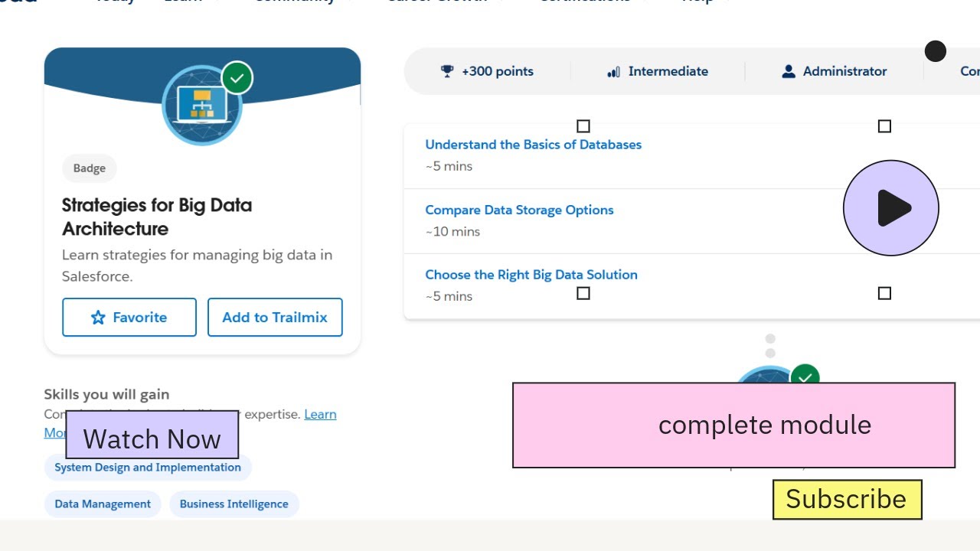980x551 pixels.
Task: Open Understand the Basics of Databases unit
Action: [534, 145]
